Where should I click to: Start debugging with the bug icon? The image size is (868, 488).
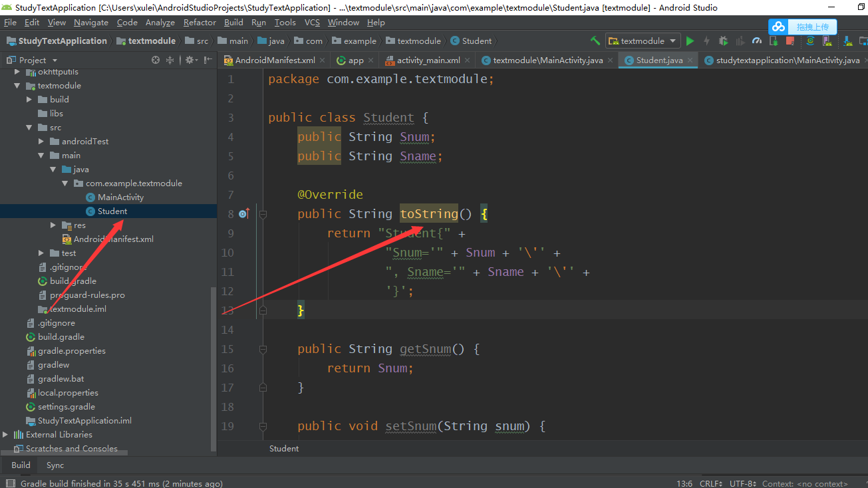pyautogui.click(x=724, y=41)
